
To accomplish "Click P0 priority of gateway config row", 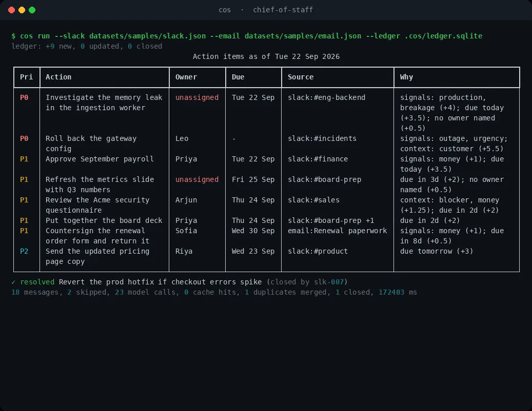I will tap(24, 138).
